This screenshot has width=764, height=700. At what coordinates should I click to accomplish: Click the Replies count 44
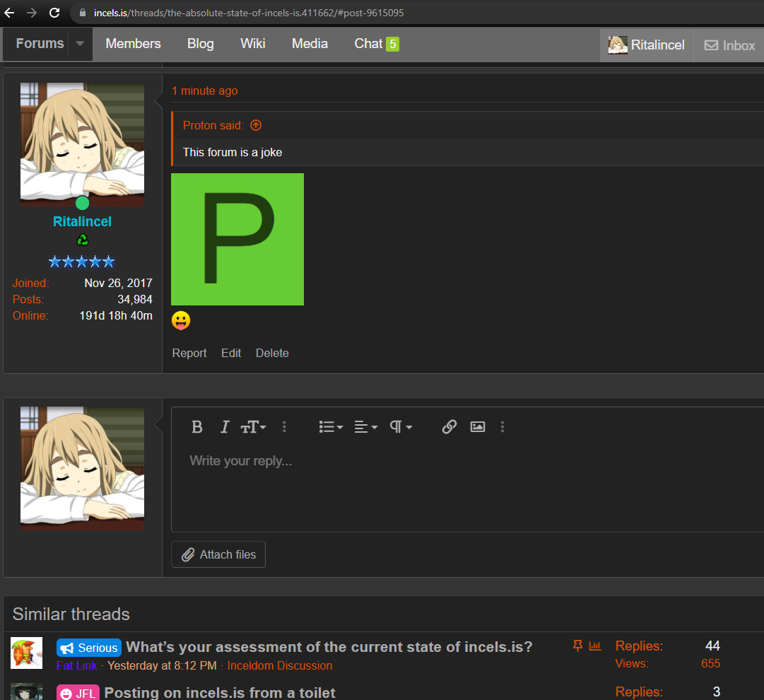(x=712, y=646)
